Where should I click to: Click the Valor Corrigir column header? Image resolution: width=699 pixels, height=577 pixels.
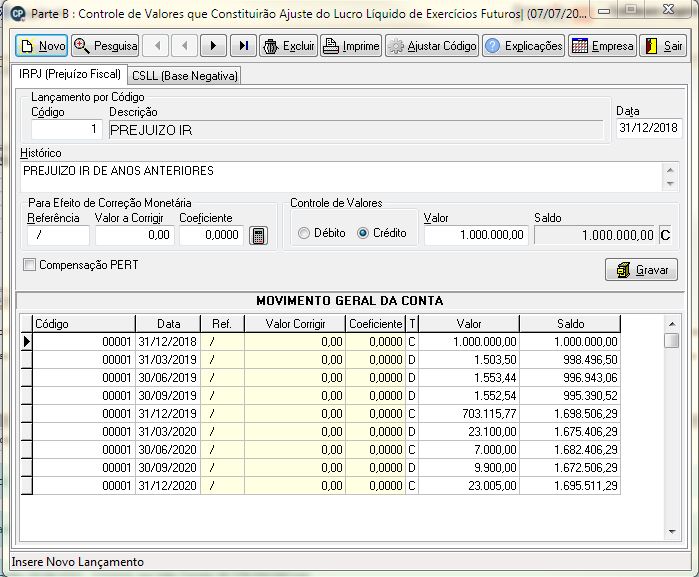(x=295, y=324)
